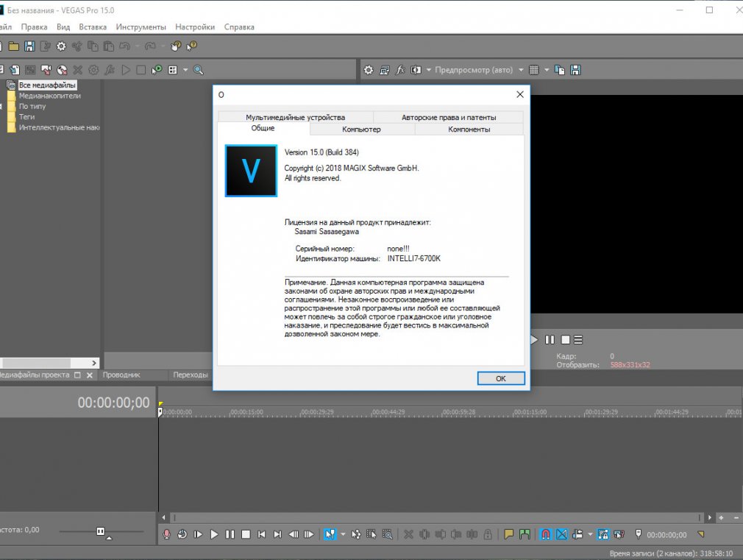
Task: Click Play from Start in transport bar
Action: coord(198,534)
